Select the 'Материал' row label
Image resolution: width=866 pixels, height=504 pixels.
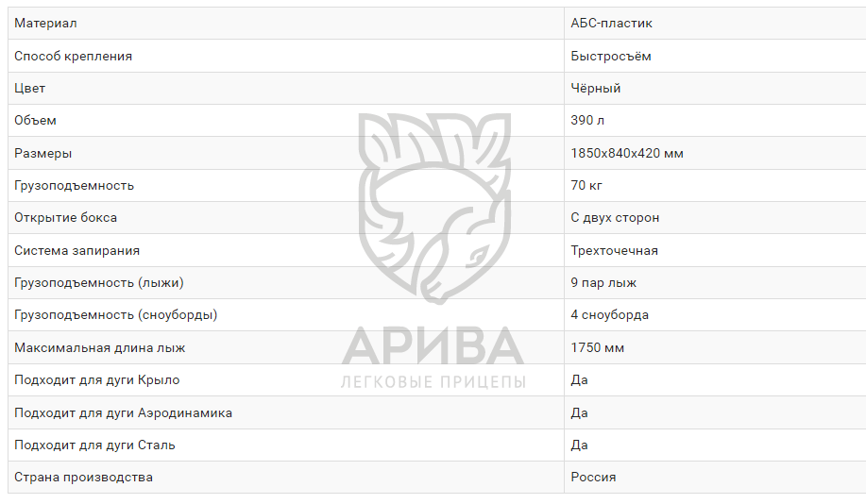coord(45,23)
